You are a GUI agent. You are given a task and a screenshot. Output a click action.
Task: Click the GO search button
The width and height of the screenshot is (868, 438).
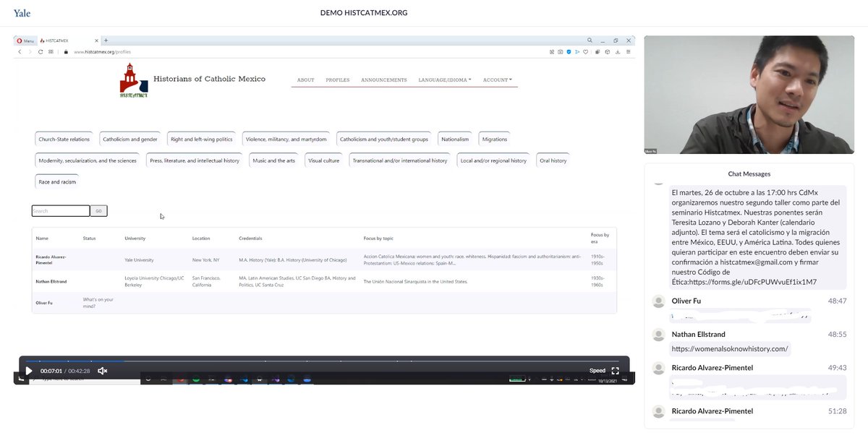tap(98, 210)
